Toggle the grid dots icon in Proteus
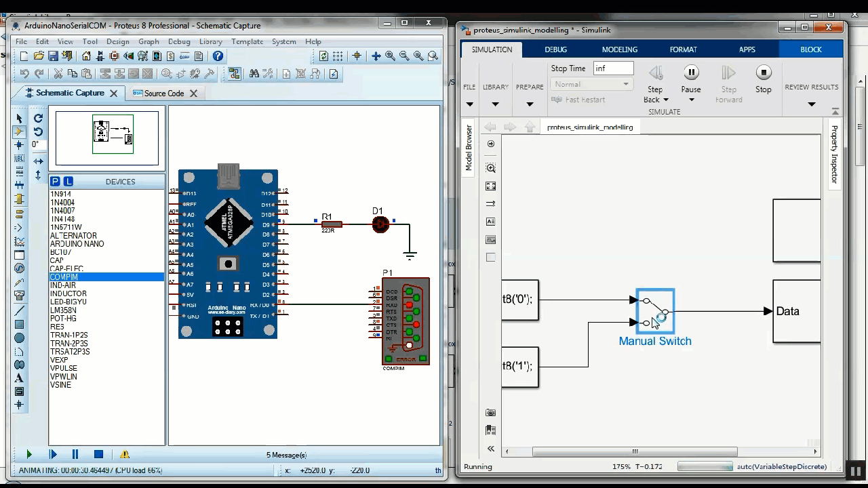This screenshot has width=868, height=488. [338, 56]
